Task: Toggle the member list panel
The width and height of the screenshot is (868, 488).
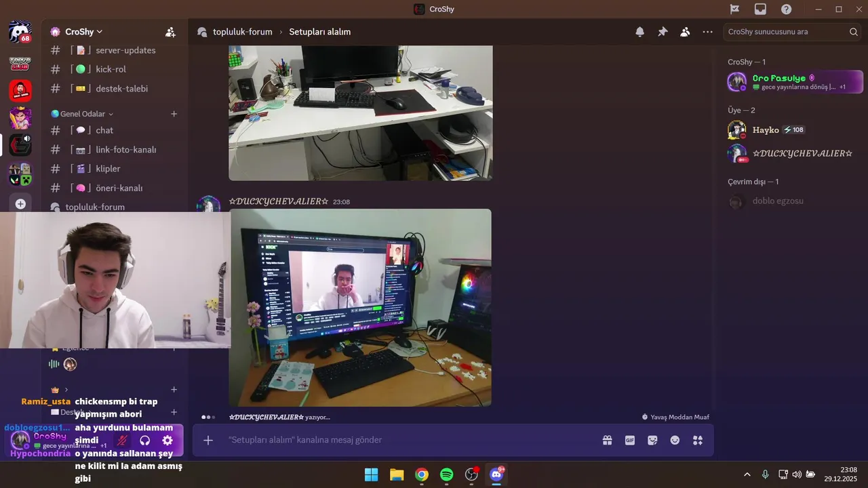Action: click(685, 32)
